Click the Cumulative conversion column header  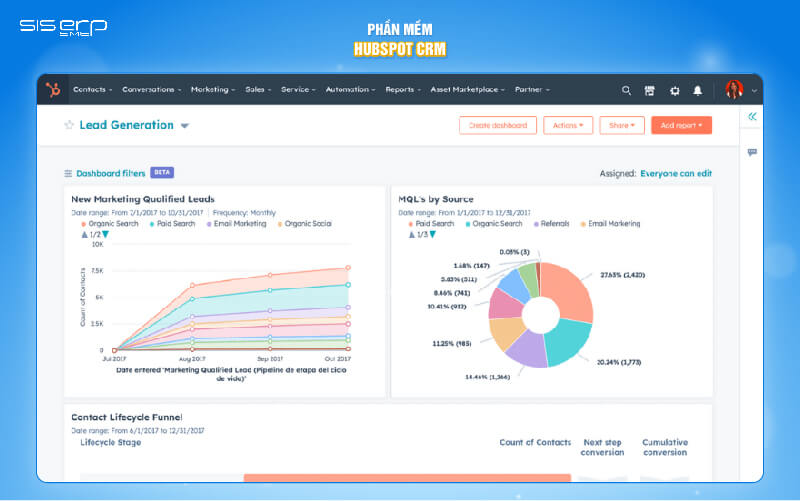(665, 447)
